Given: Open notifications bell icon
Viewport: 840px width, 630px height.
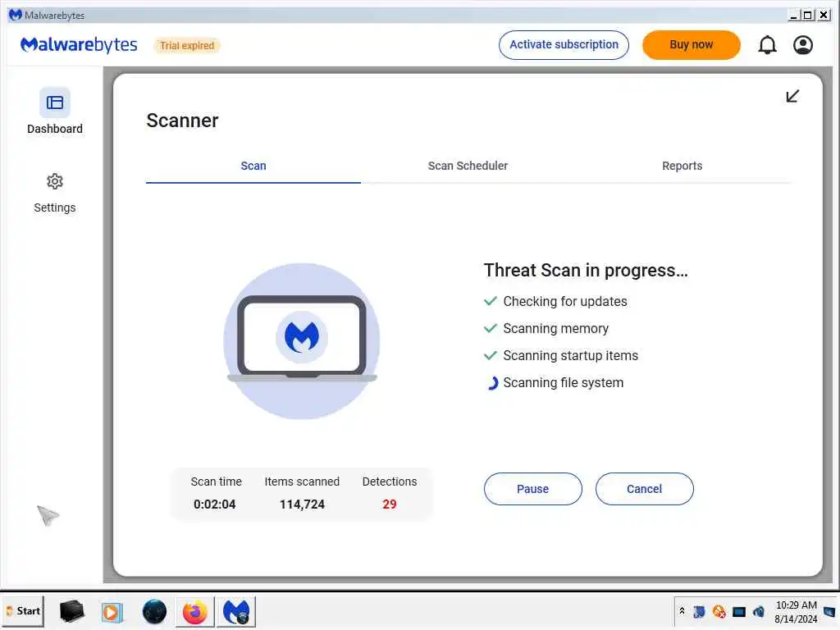Looking at the screenshot, I should [x=767, y=45].
